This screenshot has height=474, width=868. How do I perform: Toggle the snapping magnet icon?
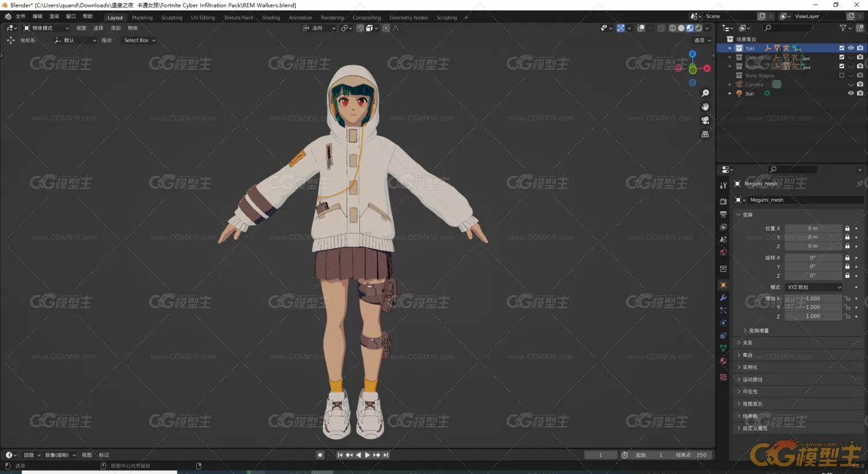(360, 28)
